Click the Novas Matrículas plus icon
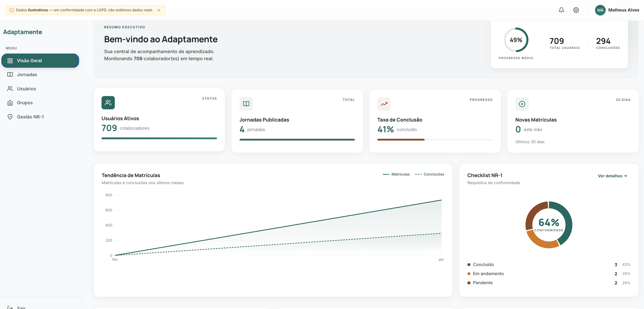The height and width of the screenshot is (309, 644). point(522,104)
